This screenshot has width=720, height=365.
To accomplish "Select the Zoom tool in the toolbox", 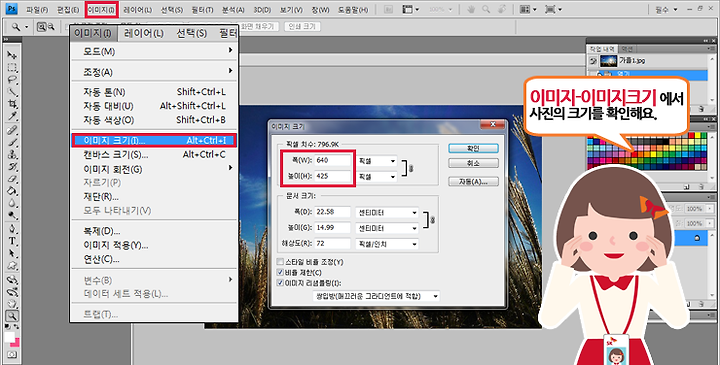I will click(12, 316).
